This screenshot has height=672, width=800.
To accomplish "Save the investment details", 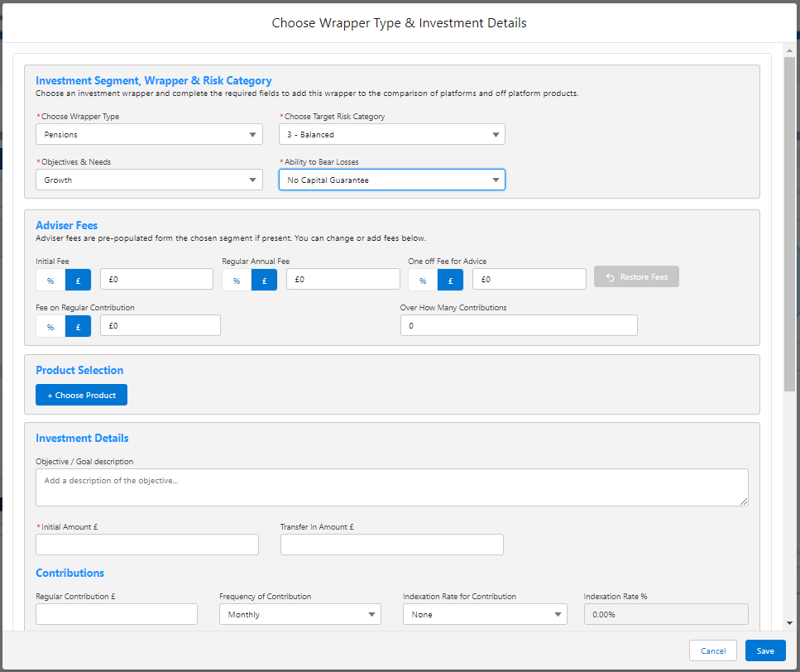I will pyautogui.click(x=765, y=650).
